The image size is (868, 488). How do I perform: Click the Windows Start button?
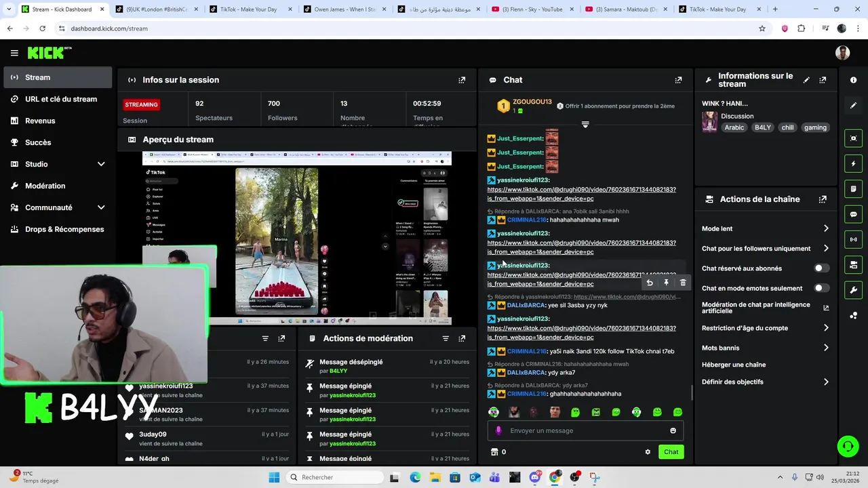[274, 477]
